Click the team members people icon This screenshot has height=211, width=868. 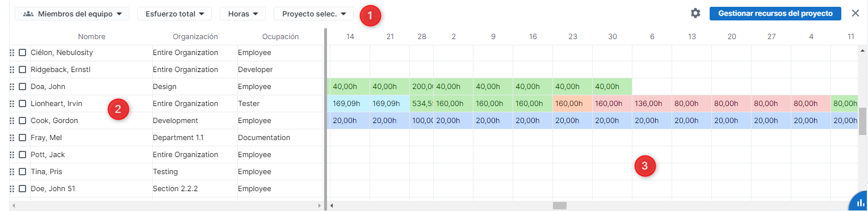(x=29, y=14)
